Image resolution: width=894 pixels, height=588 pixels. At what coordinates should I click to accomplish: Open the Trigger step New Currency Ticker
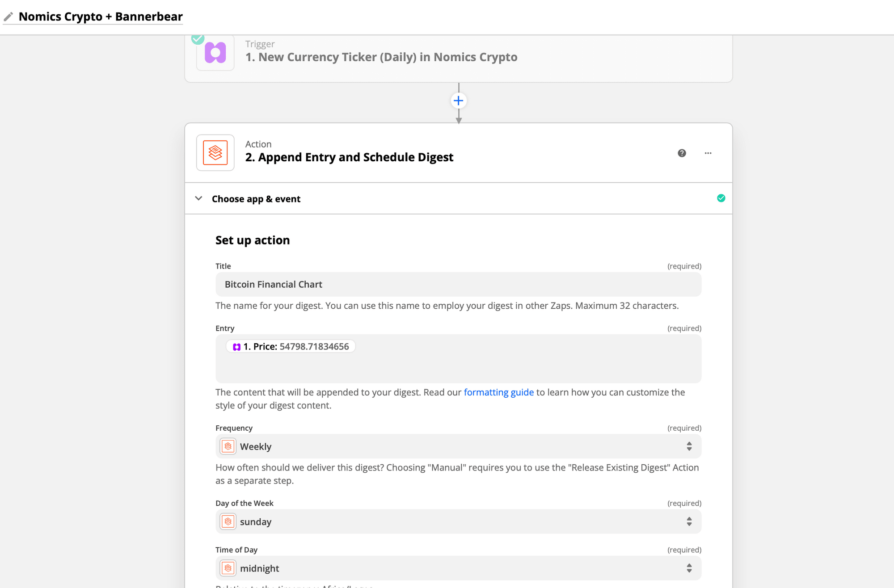click(x=381, y=57)
